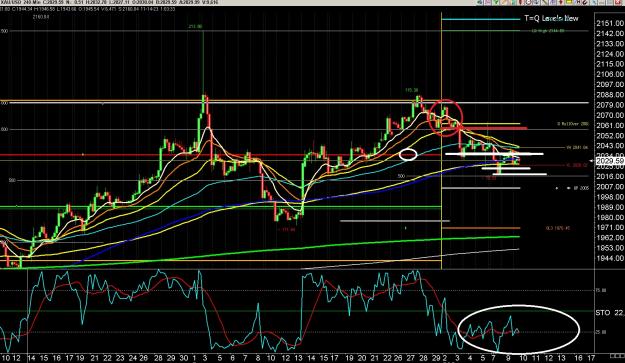Select date 11 on the time axis
Image resolution: width=625 pixels, height=363 pixels.
coord(536,358)
